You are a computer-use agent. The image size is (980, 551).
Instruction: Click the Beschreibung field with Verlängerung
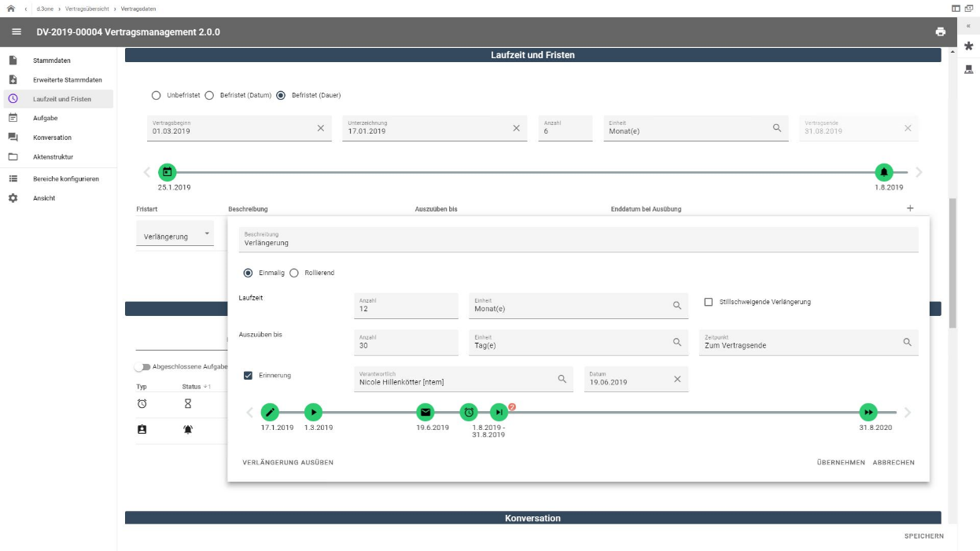578,240
